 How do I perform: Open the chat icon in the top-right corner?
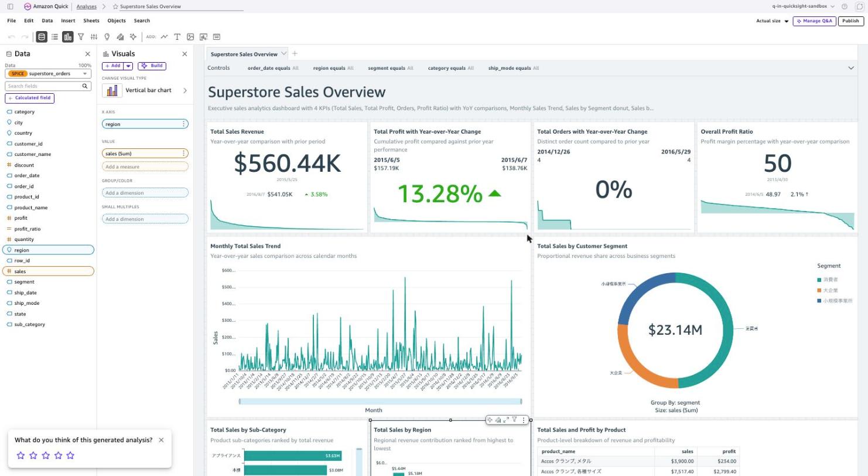(x=859, y=6)
